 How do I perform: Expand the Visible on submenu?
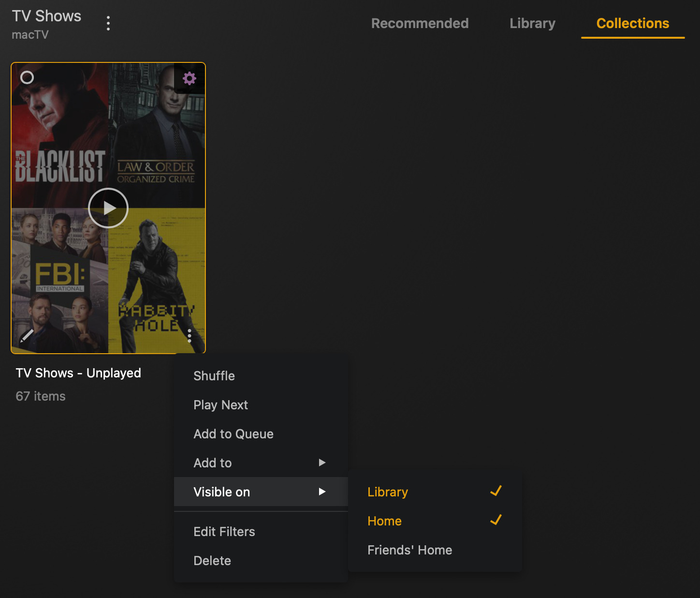[x=261, y=492]
